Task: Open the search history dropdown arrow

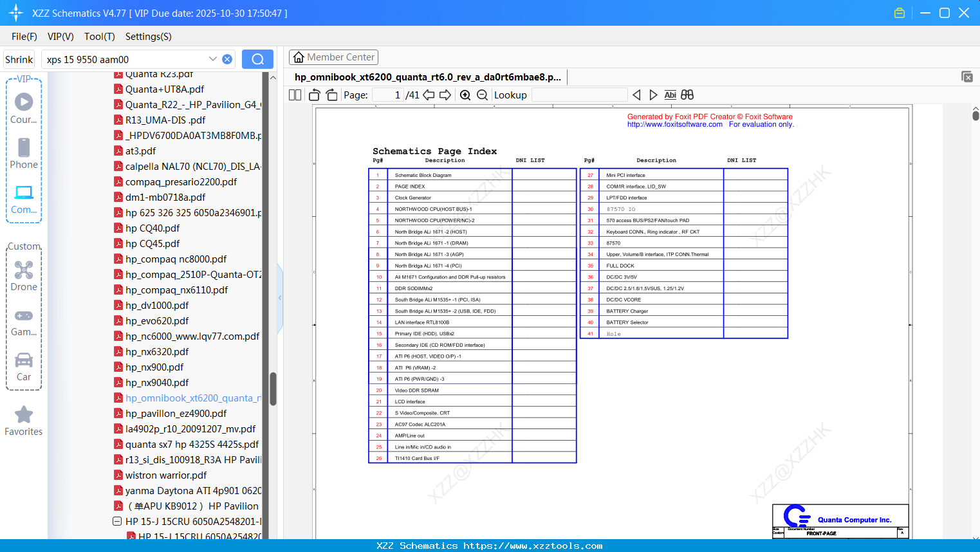Action: [213, 59]
